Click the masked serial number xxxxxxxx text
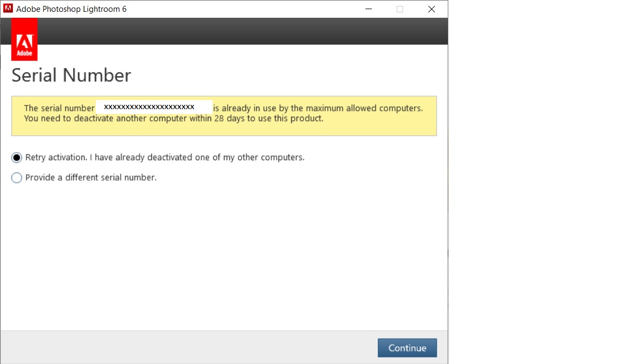 coord(149,106)
